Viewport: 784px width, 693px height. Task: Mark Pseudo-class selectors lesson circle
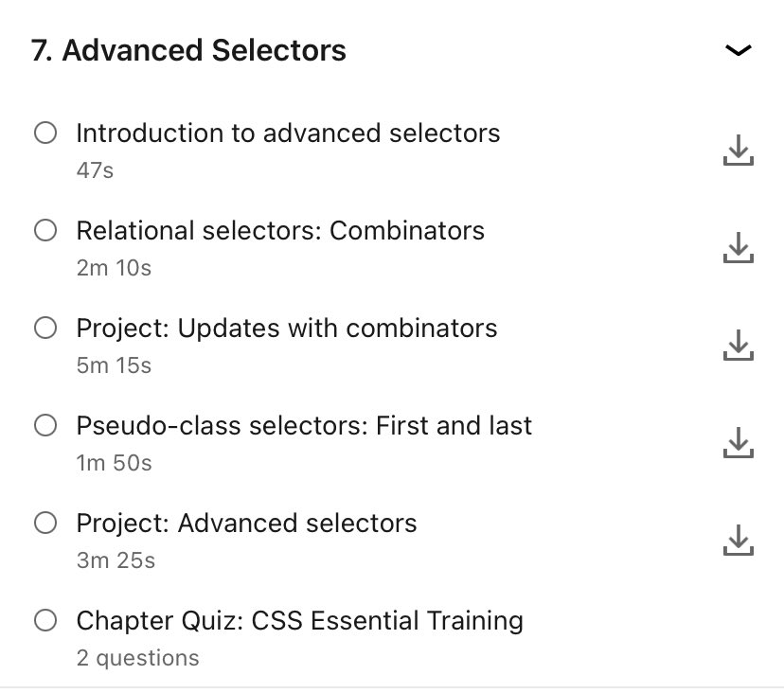point(45,425)
